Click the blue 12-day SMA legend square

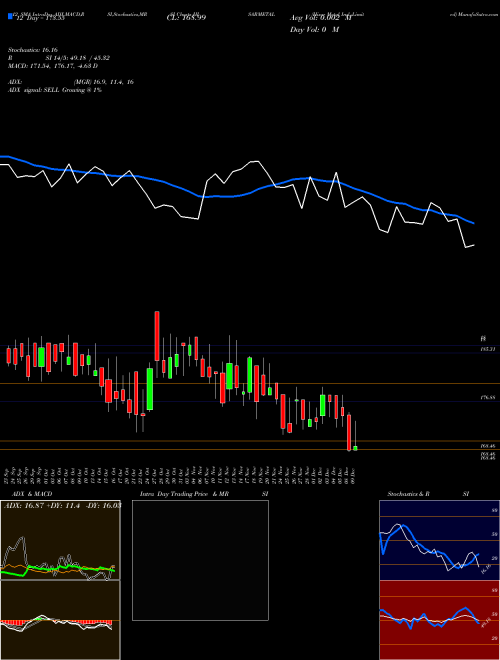[x=10, y=17]
